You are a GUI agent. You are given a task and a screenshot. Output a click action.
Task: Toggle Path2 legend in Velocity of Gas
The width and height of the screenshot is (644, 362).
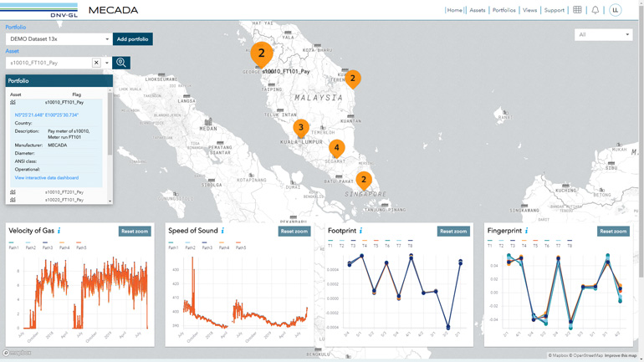pyautogui.click(x=30, y=246)
